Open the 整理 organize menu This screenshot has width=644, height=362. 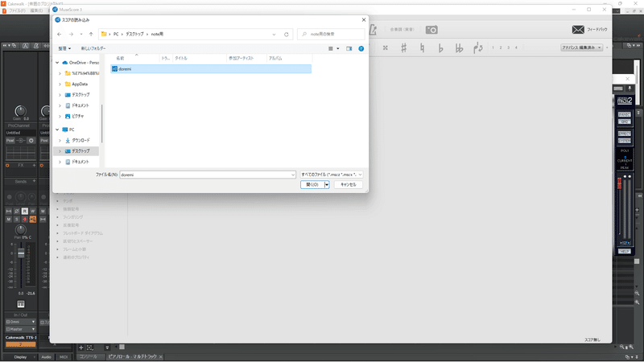pos(64,48)
